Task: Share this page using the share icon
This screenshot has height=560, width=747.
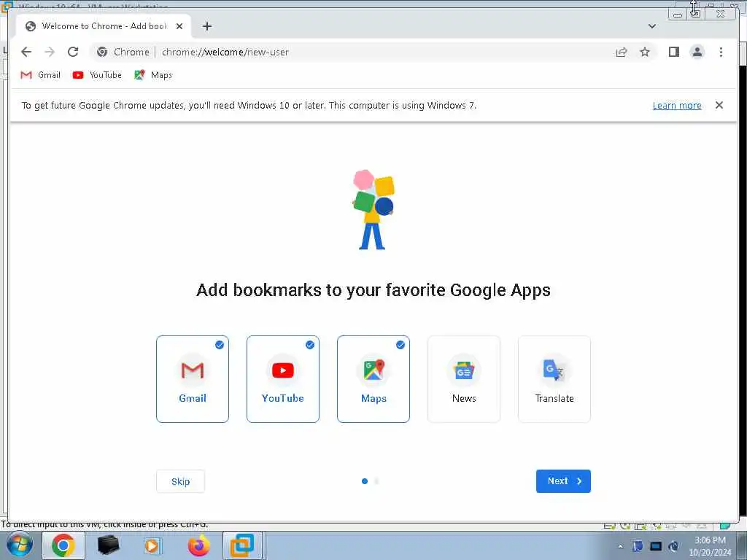Action: coord(622,52)
